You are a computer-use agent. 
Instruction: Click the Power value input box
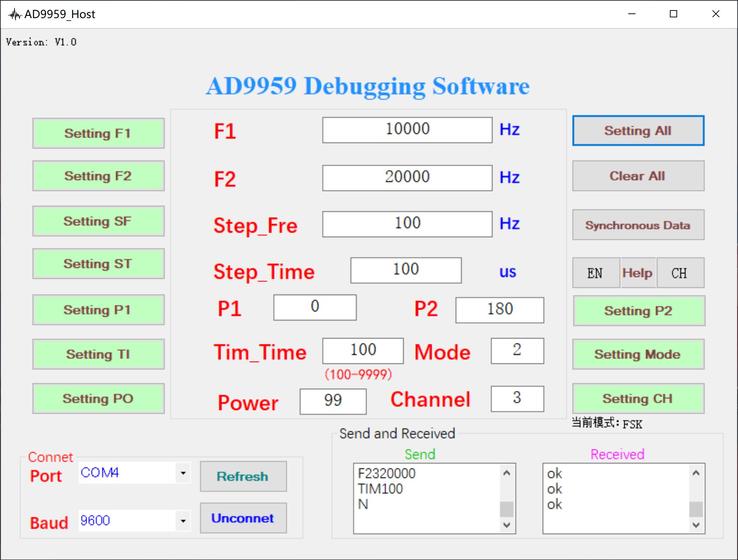(x=333, y=401)
